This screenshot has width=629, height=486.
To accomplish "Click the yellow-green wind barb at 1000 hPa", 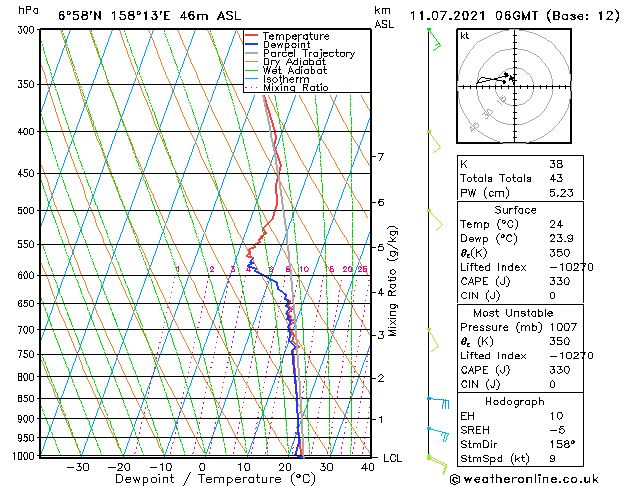I will [x=435, y=460].
